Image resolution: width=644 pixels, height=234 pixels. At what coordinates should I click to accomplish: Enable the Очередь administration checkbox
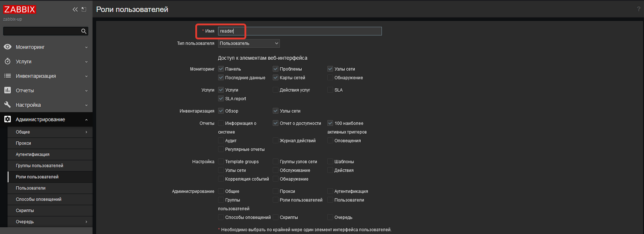click(x=330, y=217)
